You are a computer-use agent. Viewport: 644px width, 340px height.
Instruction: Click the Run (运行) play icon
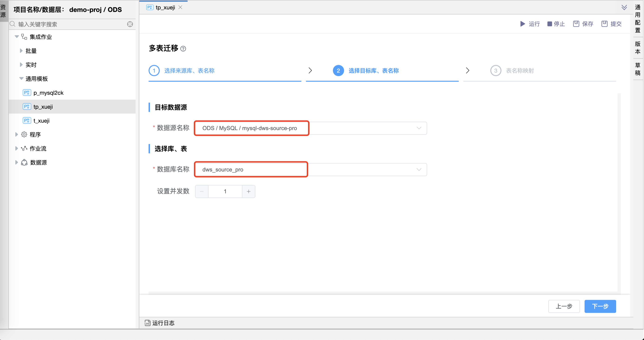click(523, 24)
